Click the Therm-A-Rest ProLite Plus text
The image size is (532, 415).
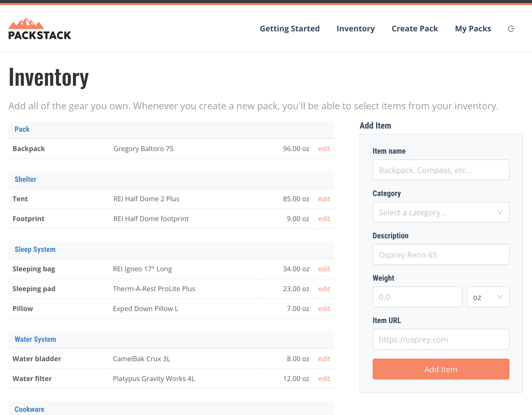pyautogui.click(x=154, y=289)
